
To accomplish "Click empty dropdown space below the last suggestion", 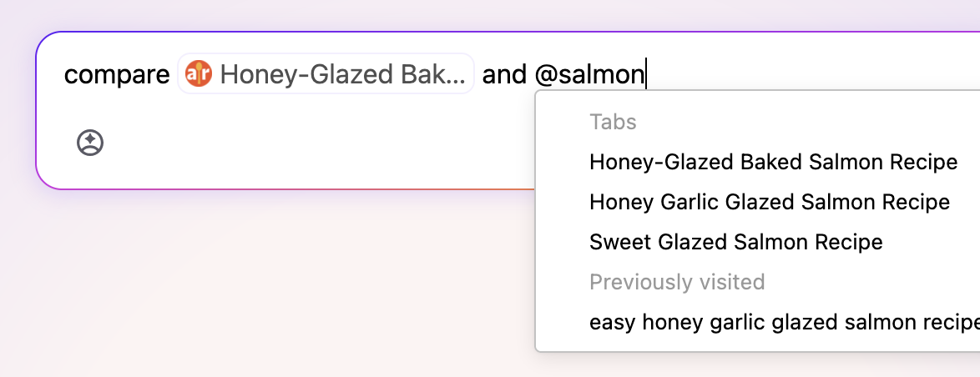I will 751,344.
